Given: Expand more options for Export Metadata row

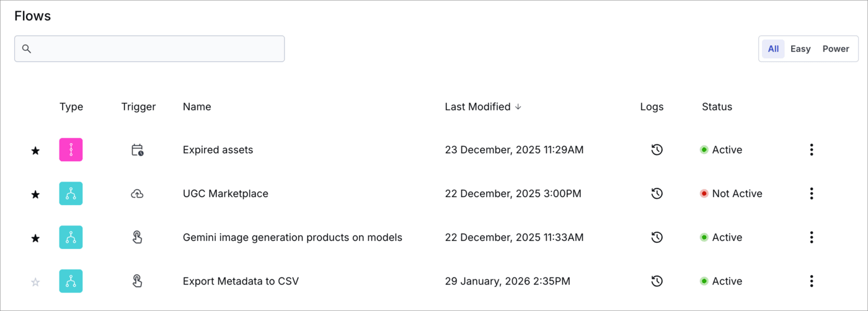Looking at the screenshot, I should [811, 281].
